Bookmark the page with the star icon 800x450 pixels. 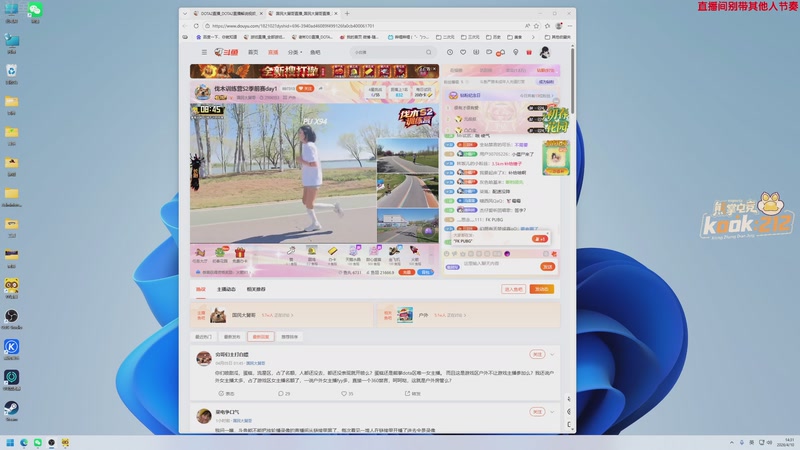537,26
